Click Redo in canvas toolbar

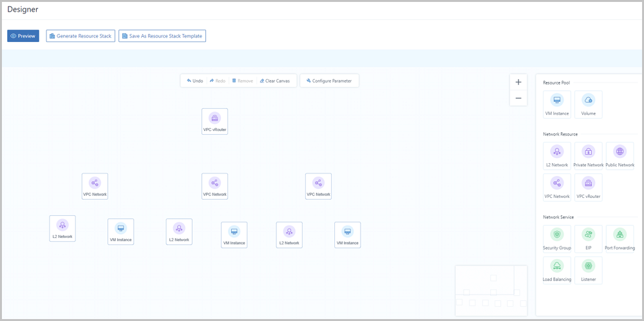point(217,81)
